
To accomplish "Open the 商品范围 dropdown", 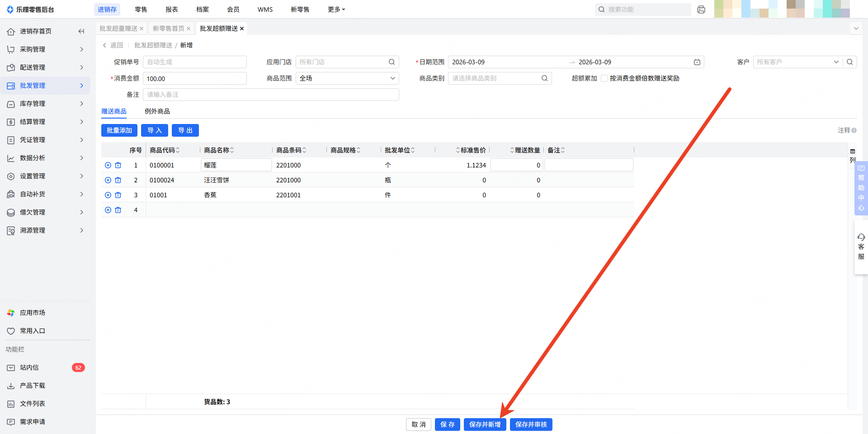I will 347,78.
